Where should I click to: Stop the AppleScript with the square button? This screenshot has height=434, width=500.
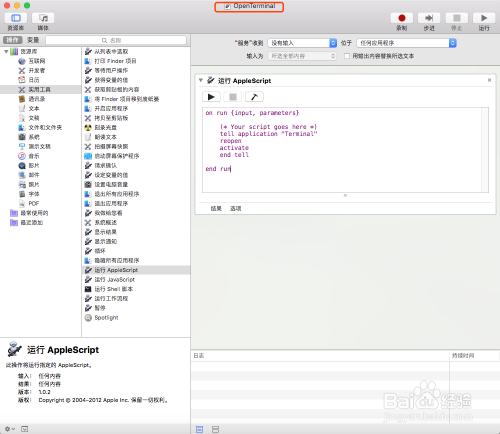233,97
